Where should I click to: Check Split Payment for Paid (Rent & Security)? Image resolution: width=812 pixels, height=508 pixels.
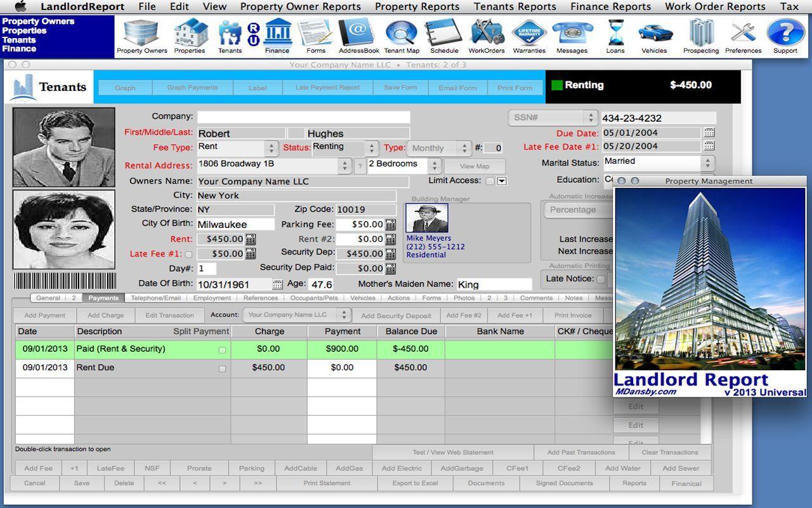click(x=222, y=350)
